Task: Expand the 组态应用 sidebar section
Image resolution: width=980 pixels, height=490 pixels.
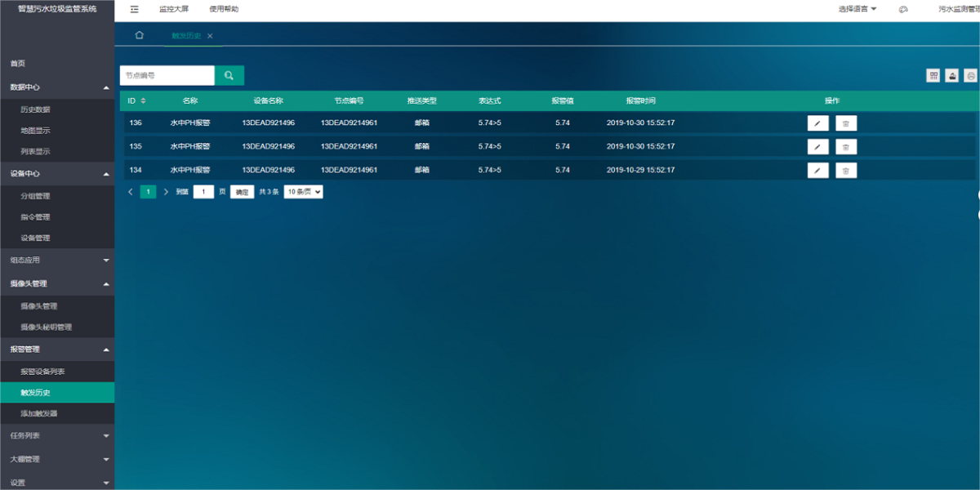Action: point(57,261)
